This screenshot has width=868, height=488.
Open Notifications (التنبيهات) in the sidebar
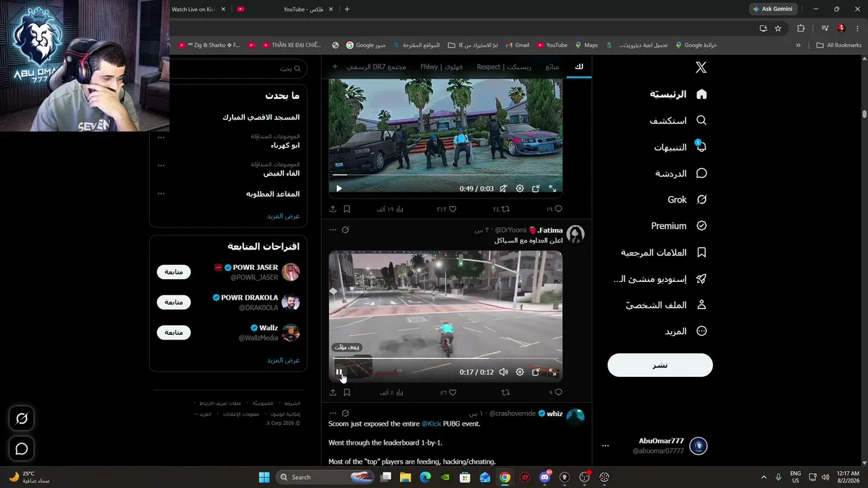[x=680, y=147]
